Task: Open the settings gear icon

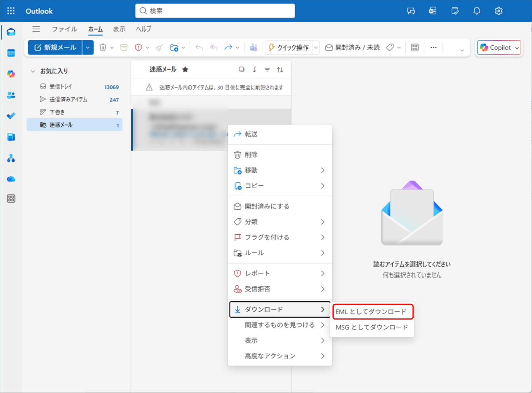Action: pos(499,11)
